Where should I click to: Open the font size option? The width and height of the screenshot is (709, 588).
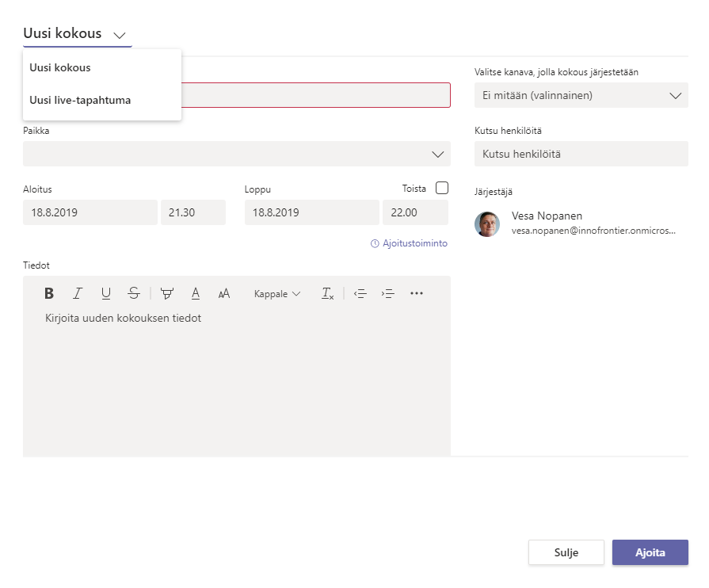[x=224, y=293]
